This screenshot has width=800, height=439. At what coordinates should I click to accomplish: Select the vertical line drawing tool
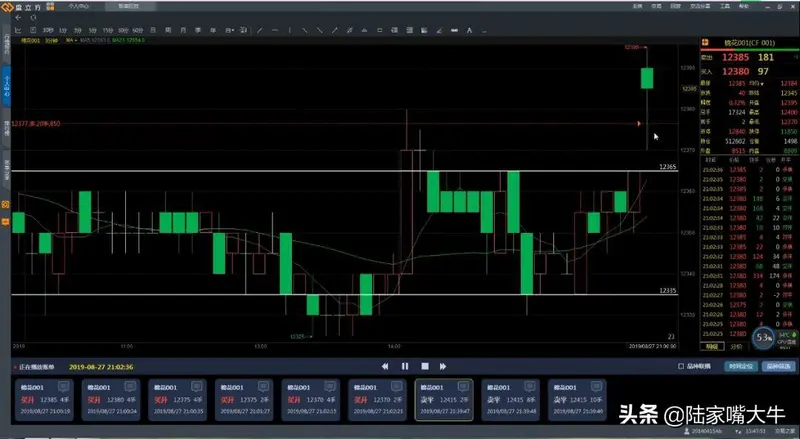290,31
